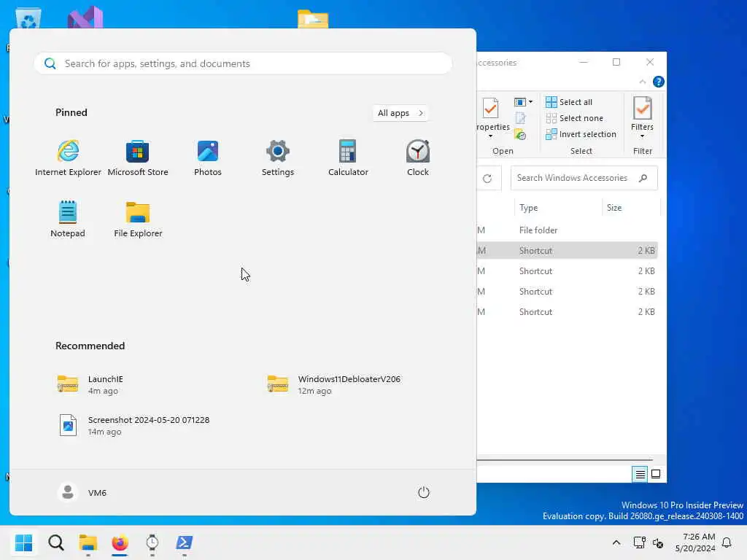Switch to Firefox on the taskbar
Screen dimensions: 747x560
[120, 542]
